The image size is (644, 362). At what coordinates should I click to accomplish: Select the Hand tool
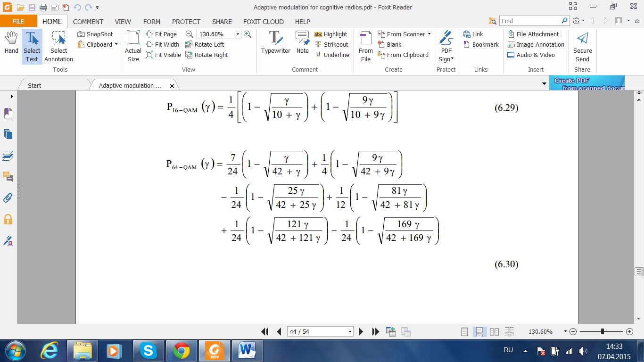coord(11,43)
